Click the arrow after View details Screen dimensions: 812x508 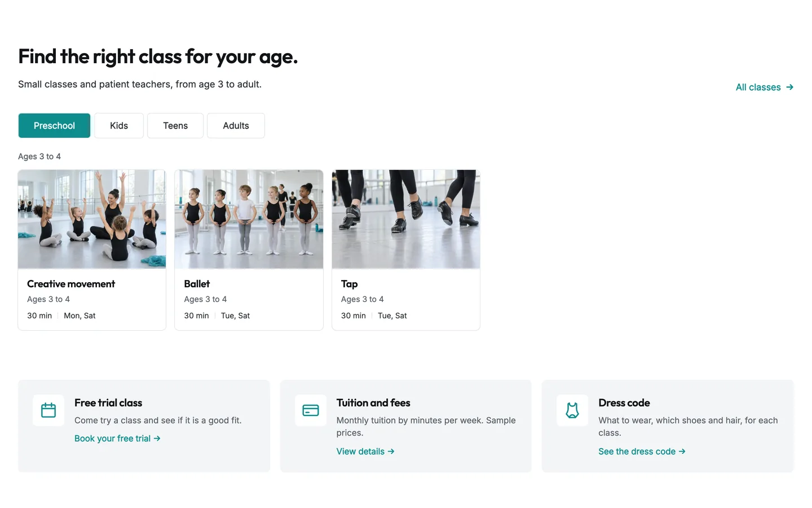391,452
